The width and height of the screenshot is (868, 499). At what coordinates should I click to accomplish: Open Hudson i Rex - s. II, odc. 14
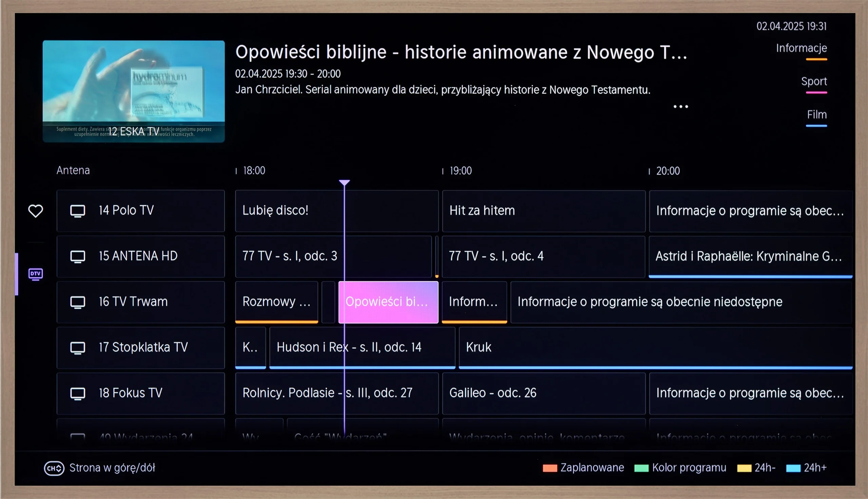point(362,347)
